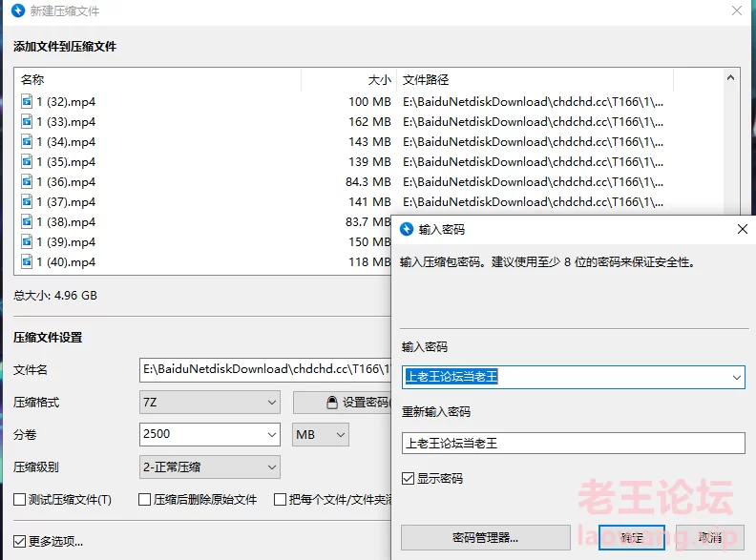Uncheck the 更多选项... checkbox
Viewport: 756px width, 560px height.
pos(19,541)
